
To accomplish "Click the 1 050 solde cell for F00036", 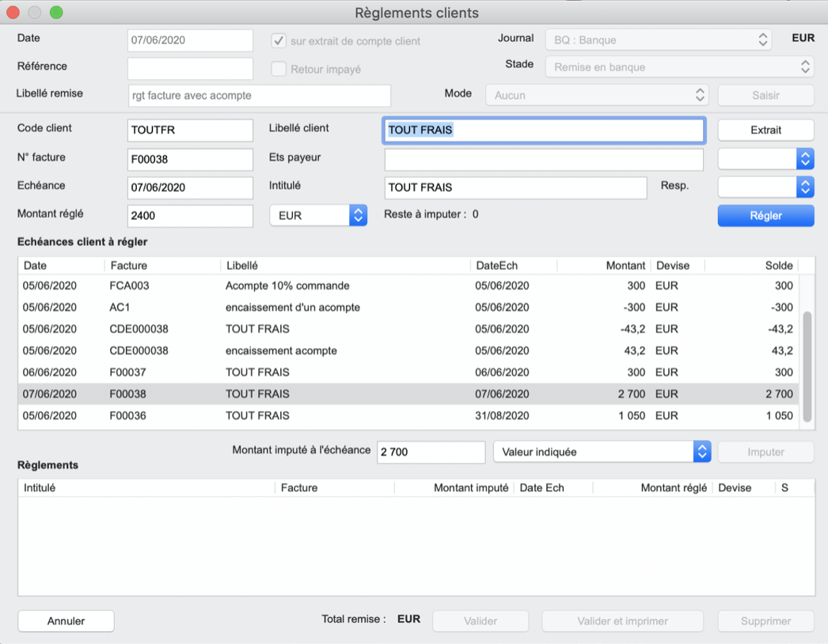I will point(780,415).
